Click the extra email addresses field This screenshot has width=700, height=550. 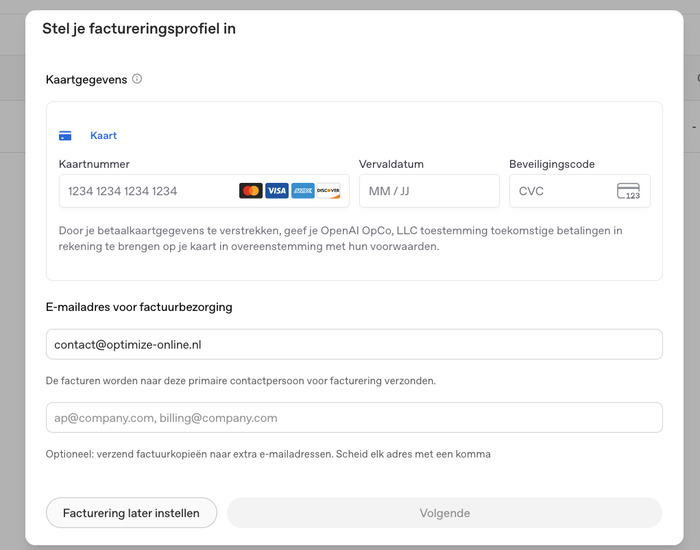pos(354,417)
